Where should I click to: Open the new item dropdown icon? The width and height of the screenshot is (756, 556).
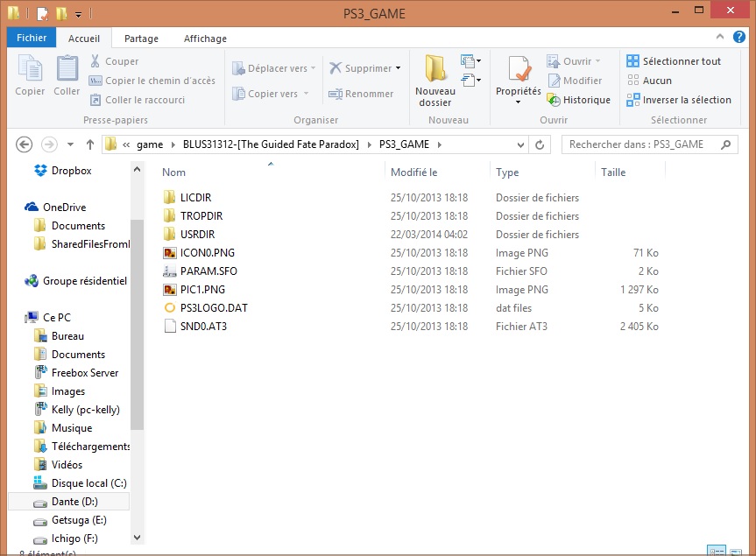(x=470, y=60)
